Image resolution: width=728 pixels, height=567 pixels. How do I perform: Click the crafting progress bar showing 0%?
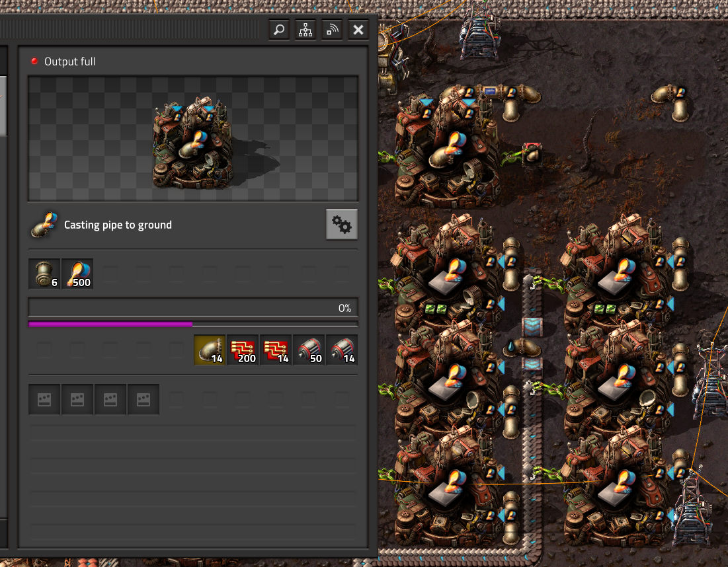pyautogui.click(x=192, y=307)
